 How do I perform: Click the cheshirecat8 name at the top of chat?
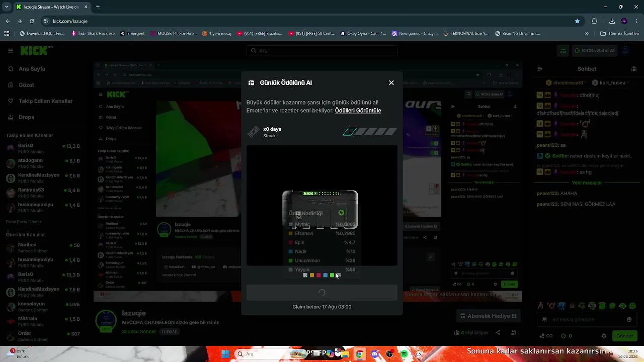[568, 82]
